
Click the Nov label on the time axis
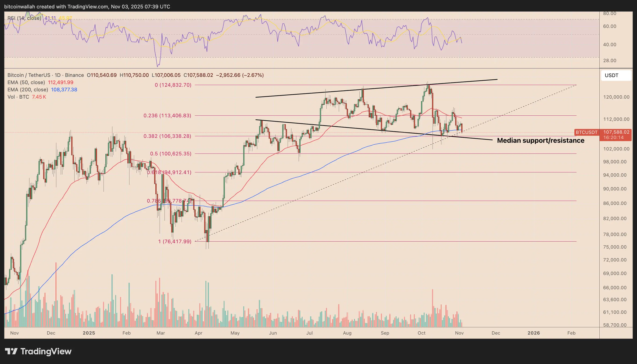pyautogui.click(x=14, y=333)
